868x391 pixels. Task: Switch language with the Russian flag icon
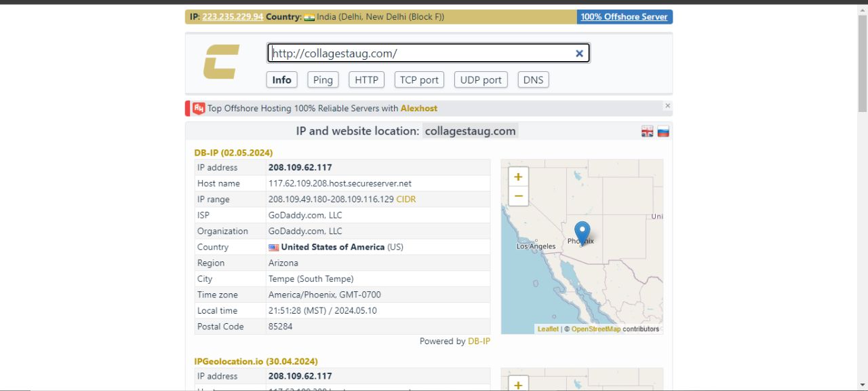663,132
